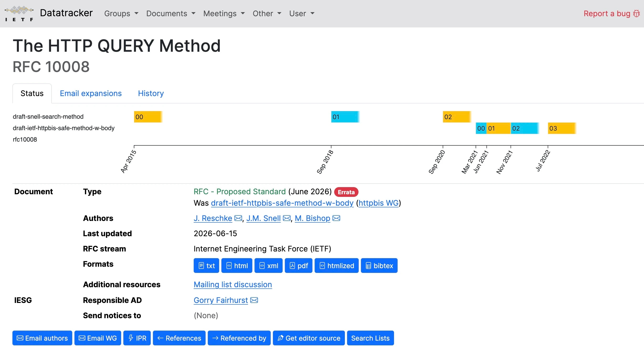
Task: Click the draft-snell-search-method row label
Action: click(x=48, y=117)
